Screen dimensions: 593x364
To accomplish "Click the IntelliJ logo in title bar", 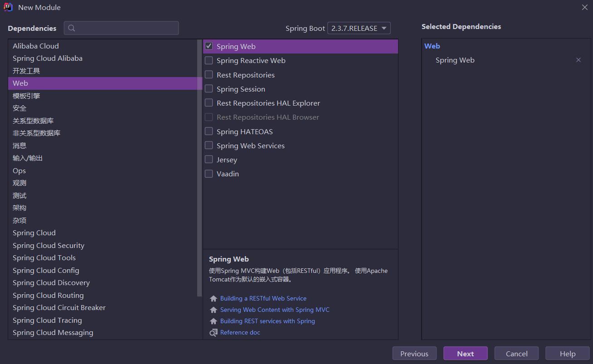I will pos(8,7).
